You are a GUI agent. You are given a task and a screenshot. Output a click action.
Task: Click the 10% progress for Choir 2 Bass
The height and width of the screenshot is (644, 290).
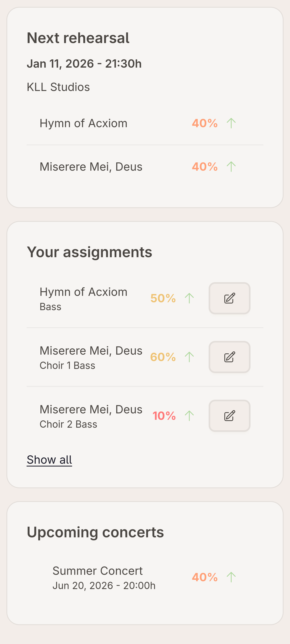(x=164, y=416)
